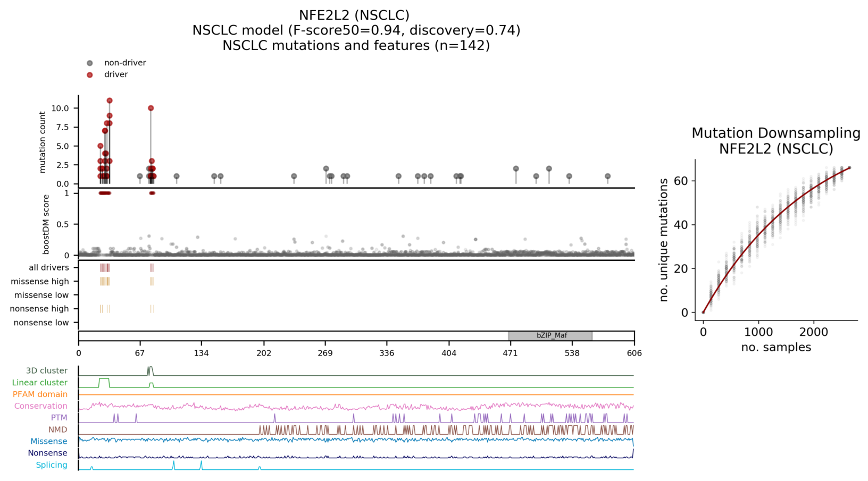Click the driver mutation dot at count 10
This screenshot has height=481, width=868.
tap(151, 108)
